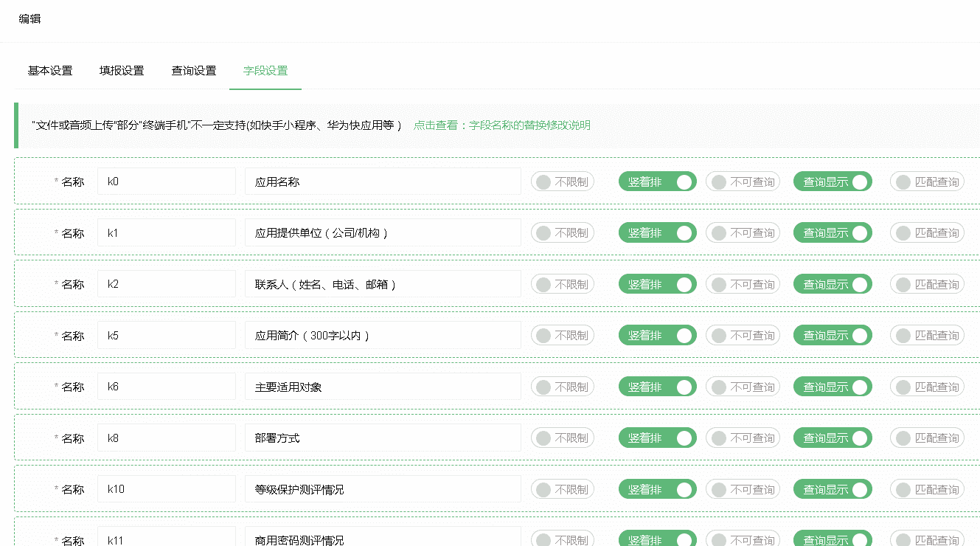Screen dimensions: 980x546
Task: Turn off 查询显示 for 等级保护测评情况 row
Action: pos(833,489)
